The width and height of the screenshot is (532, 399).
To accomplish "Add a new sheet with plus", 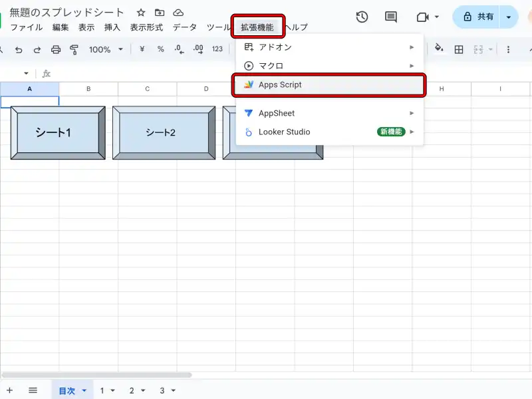I will point(9,390).
